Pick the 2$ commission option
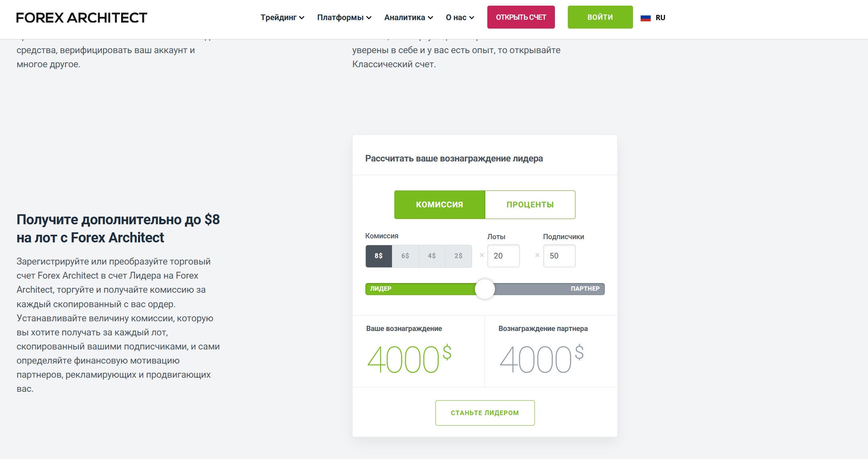Viewport: 868px width, 459px height. (x=458, y=256)
